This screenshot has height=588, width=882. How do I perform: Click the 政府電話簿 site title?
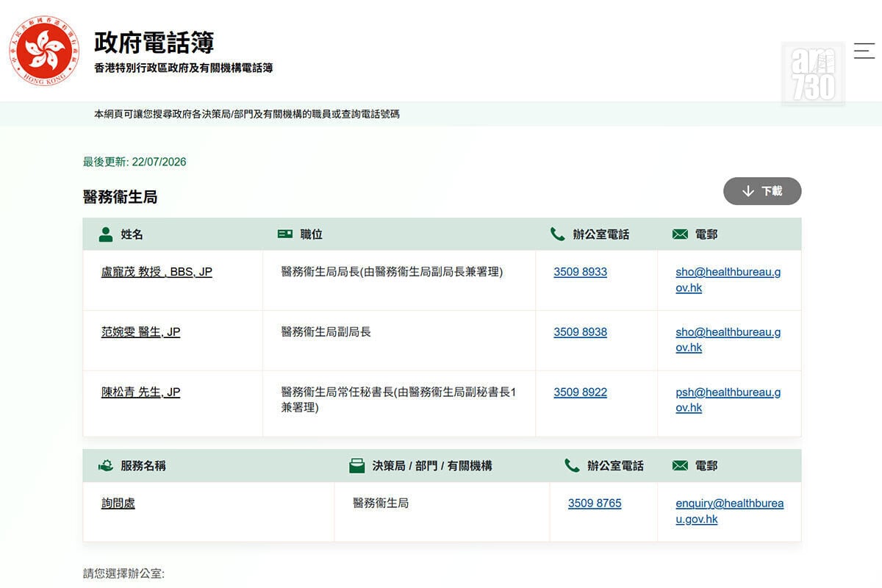click(x=154, y=42)
